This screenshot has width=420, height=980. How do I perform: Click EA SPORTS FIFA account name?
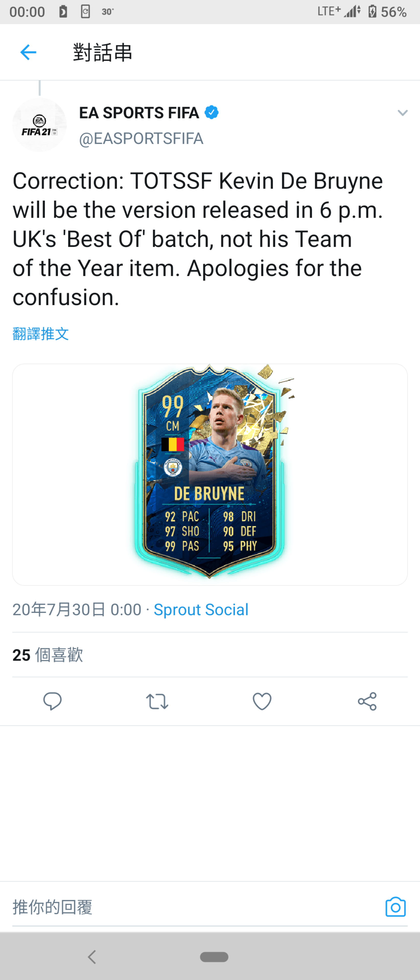(139, 113)
